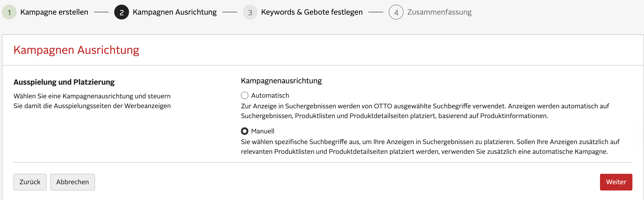Select the Automatisch radio button
644x200 pixels.
tap(244, 95)
